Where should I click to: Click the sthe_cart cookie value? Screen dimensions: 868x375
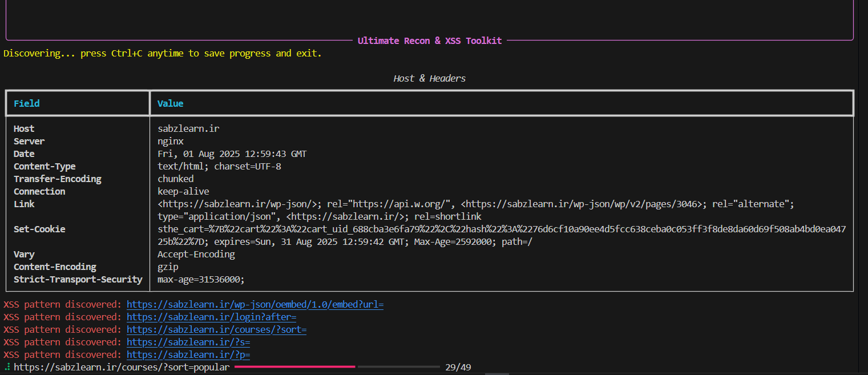(x=502, y=229)
